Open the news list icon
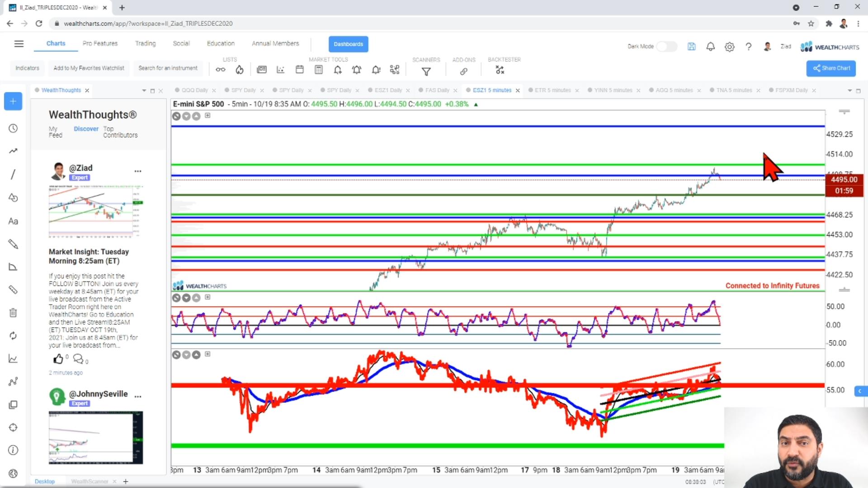 click(261, 70)
